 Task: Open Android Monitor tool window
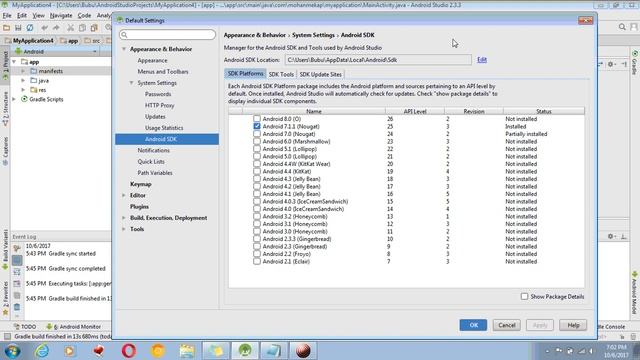click(73, 327)
